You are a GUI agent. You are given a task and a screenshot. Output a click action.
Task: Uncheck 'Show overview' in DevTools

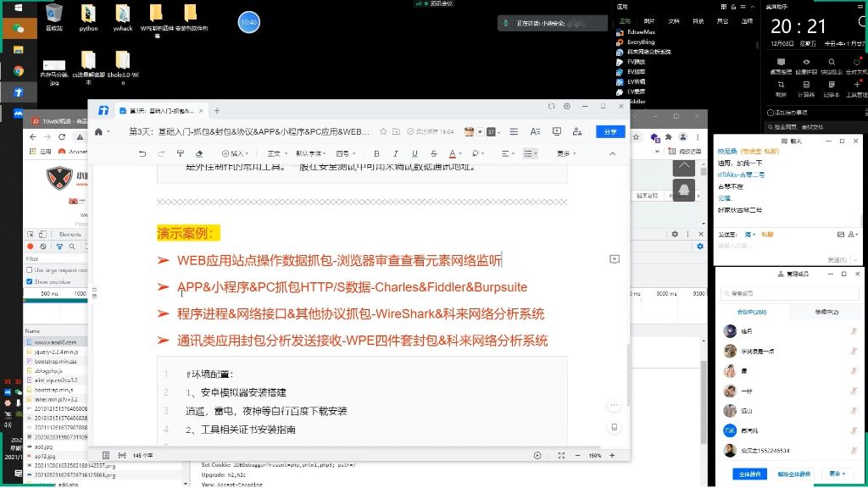pos(30,281)
